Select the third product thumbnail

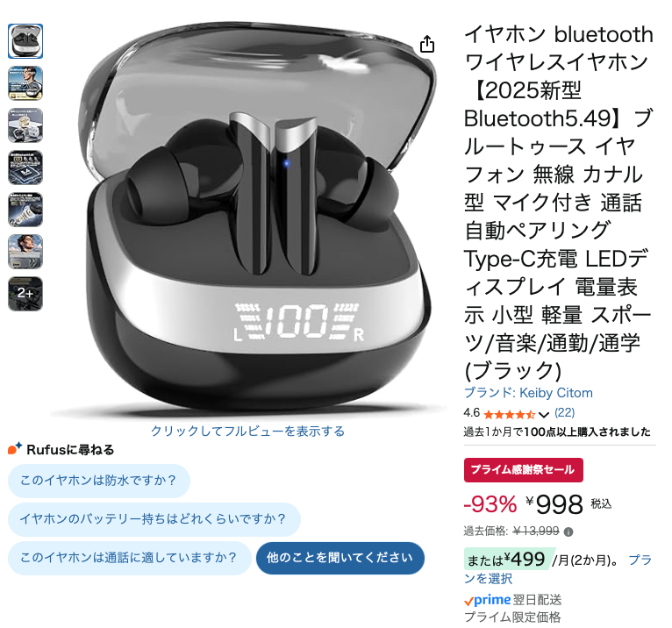pyautogui.click(x=25, y=125)
